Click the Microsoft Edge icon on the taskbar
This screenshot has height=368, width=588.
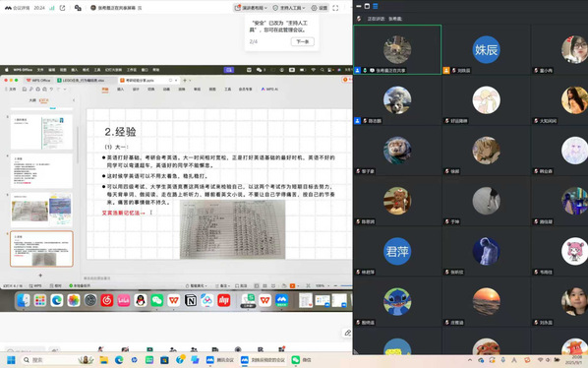pos(119,360)
